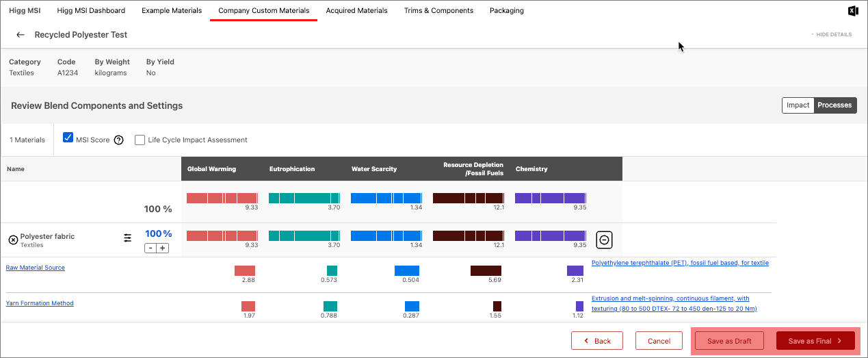Screen dimensions: 868x358
Task: Click the Recycled Polyester Test title
Action: point(81,34)
